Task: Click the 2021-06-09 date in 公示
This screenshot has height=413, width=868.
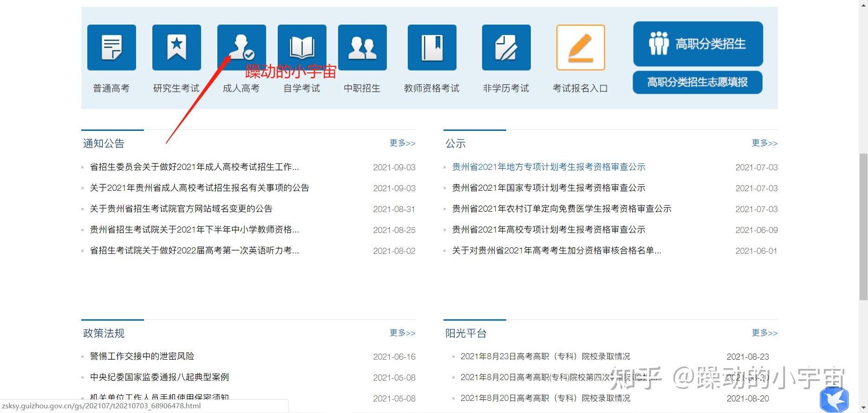Action: point(757,230)
